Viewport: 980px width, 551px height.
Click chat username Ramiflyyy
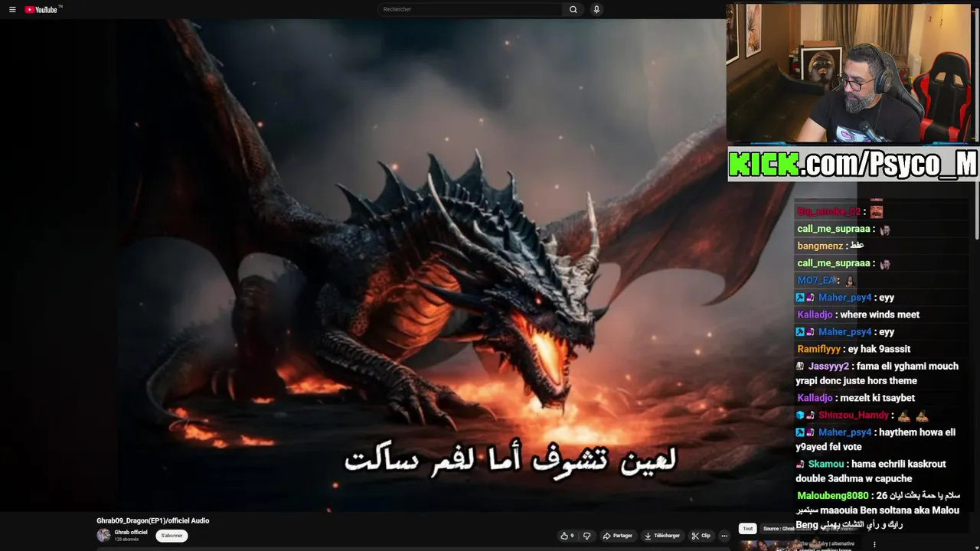coord(819,349)
